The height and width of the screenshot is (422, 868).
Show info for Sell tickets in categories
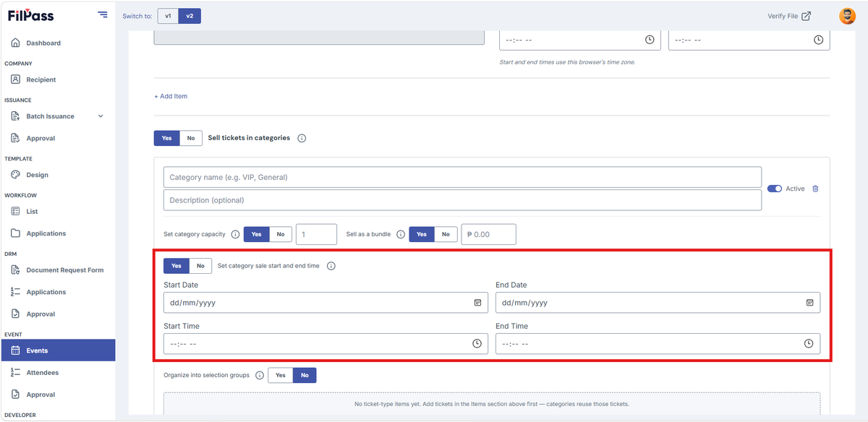tap(302, 138)
